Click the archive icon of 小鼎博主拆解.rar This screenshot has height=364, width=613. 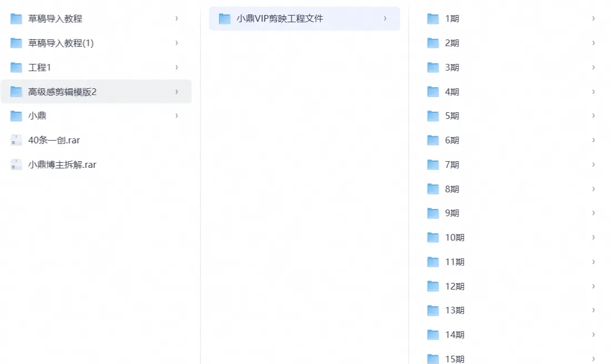16,164
